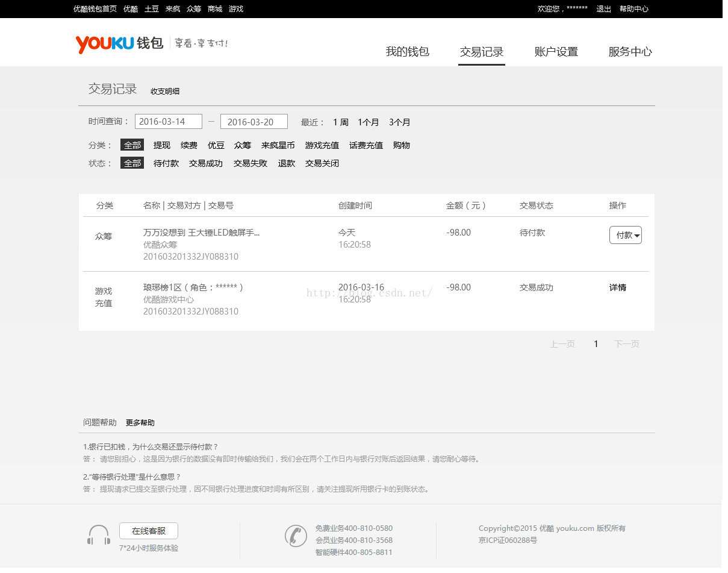Open the 付款 dropdown arrow
Image resolution: width=728 pixels, height=573 pixels.
[x=637, y=236]
